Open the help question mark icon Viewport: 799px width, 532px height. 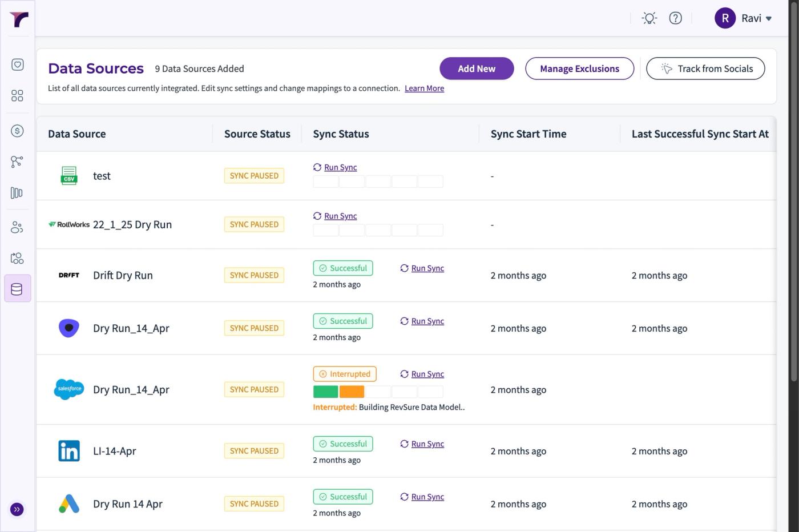[675, 18]
